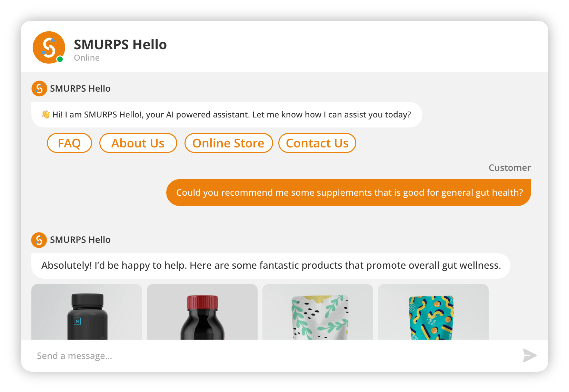This screenshot has height=392, width=569.
Task: Click the small avatar beside the greeting message
Action: 39,89
